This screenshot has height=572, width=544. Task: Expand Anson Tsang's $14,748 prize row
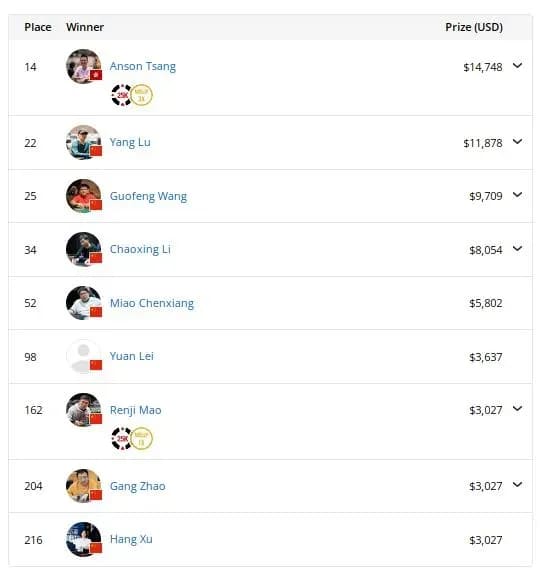[517, 66]
